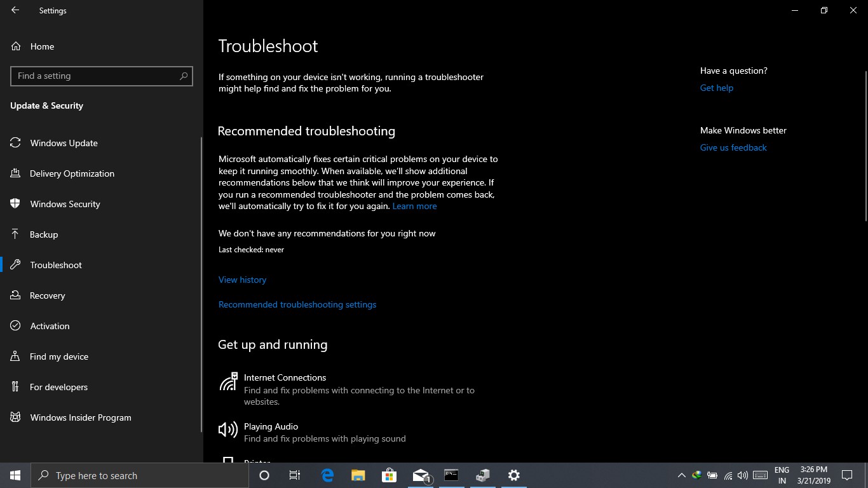Check battery status in system tray
868x488 pixels.
712,475
